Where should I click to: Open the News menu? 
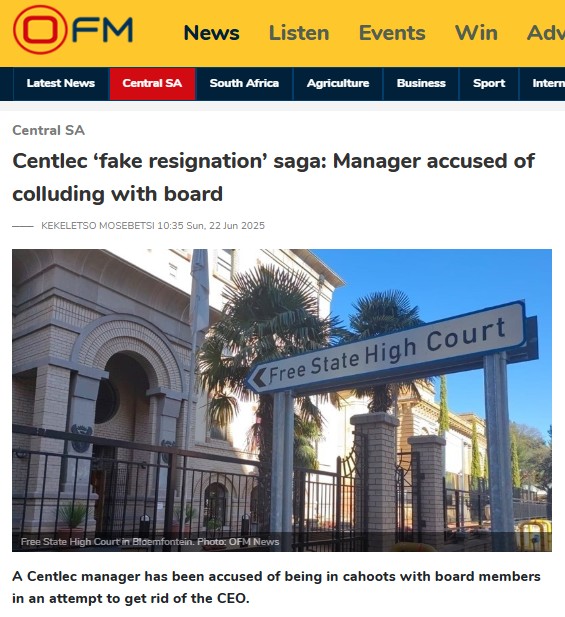point(212,33)
